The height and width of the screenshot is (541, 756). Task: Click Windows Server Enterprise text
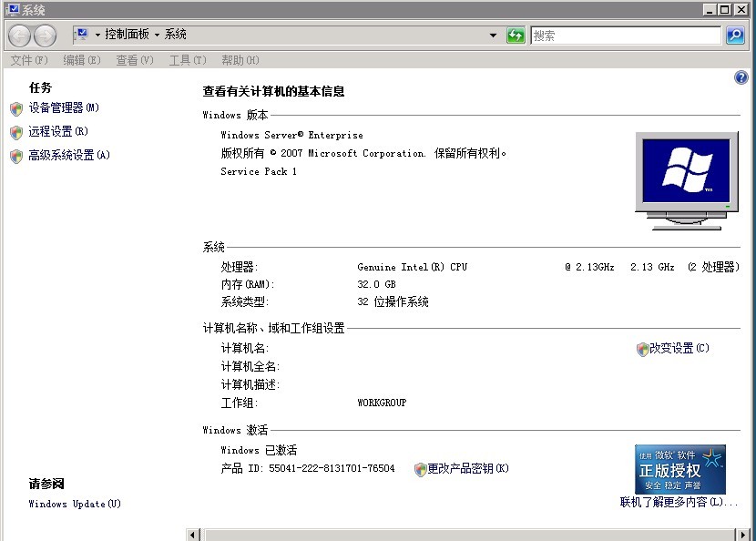point(291,135)
